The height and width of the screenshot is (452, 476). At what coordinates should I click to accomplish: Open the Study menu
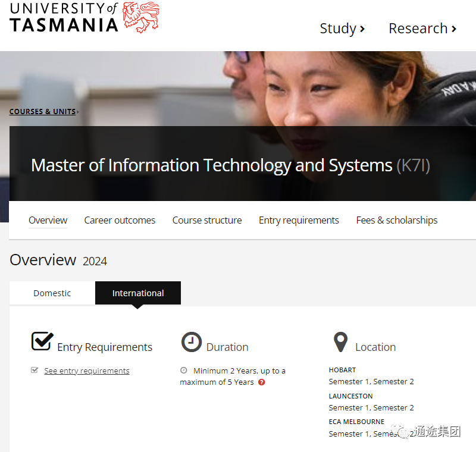coord(342,29)
